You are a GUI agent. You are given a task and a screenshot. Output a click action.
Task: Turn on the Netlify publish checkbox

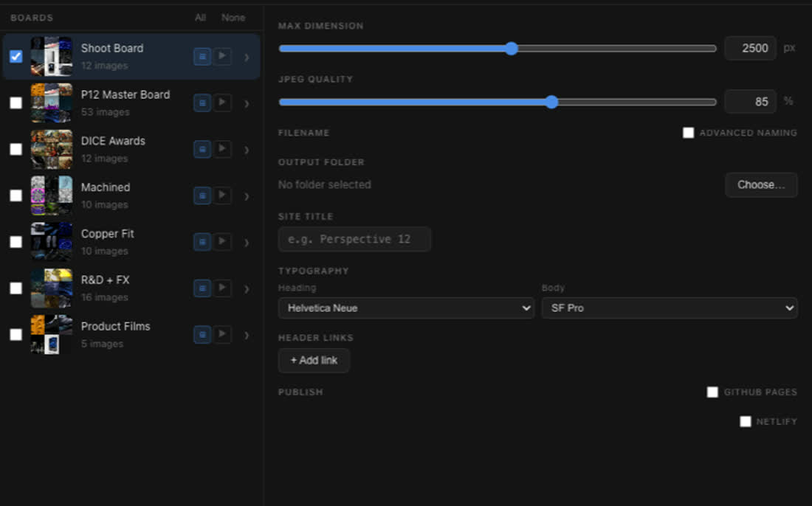pyautogui.click(x=746, y=422)
